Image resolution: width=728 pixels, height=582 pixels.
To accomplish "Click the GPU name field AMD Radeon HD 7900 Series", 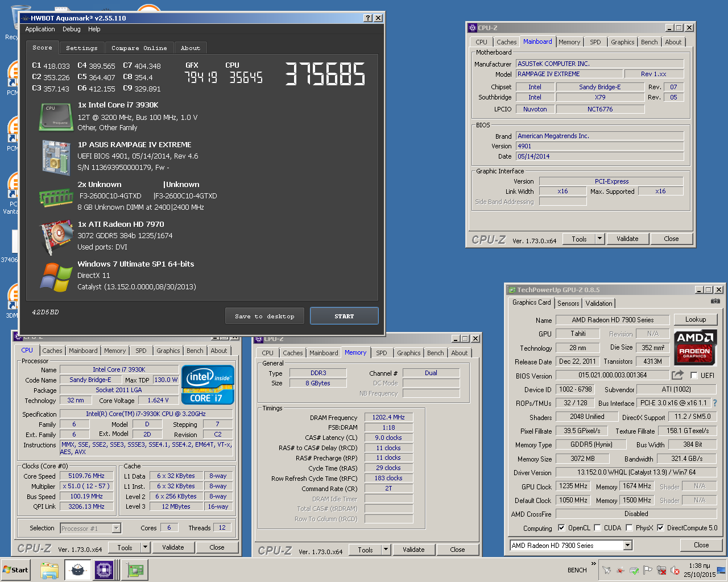I will [x=613, y=320].
